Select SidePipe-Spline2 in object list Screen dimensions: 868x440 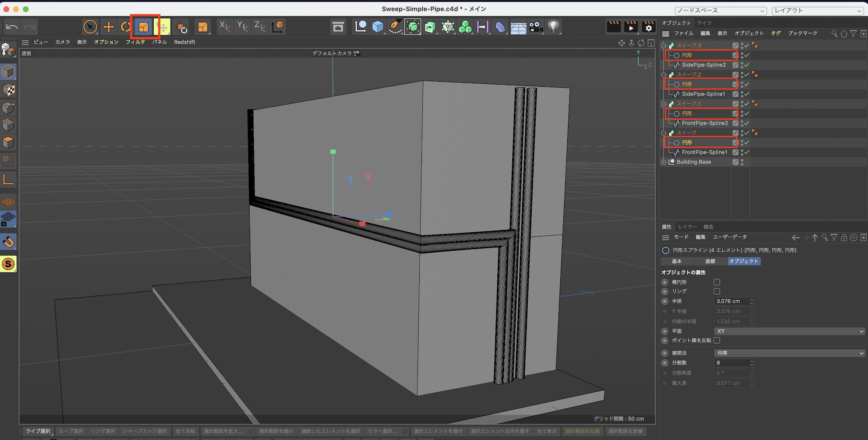click(x=704, y=65)
